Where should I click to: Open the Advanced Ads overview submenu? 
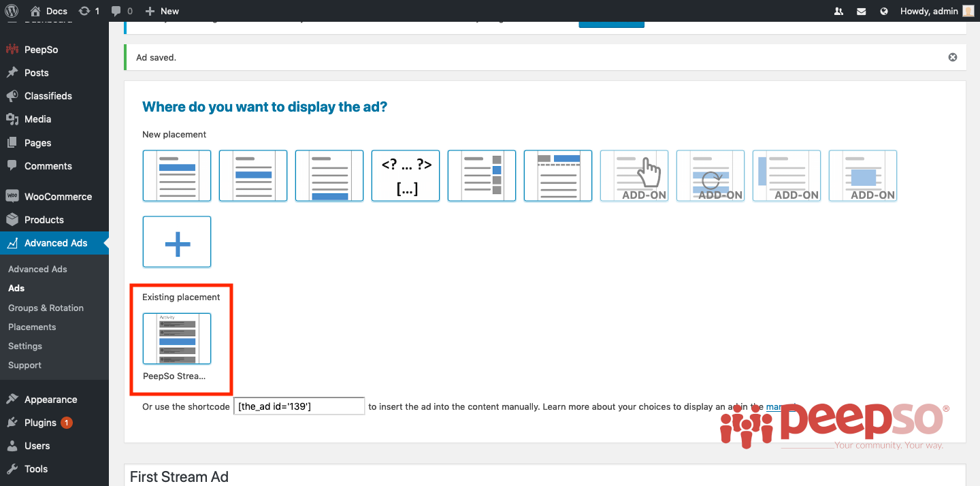(x=37, y=269)
